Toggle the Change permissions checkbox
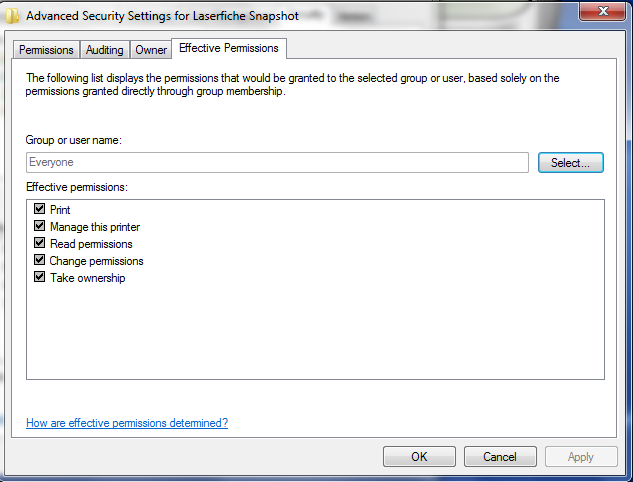Screen dimensions: 633x482 pyautogui.click(x=40, y=260)
